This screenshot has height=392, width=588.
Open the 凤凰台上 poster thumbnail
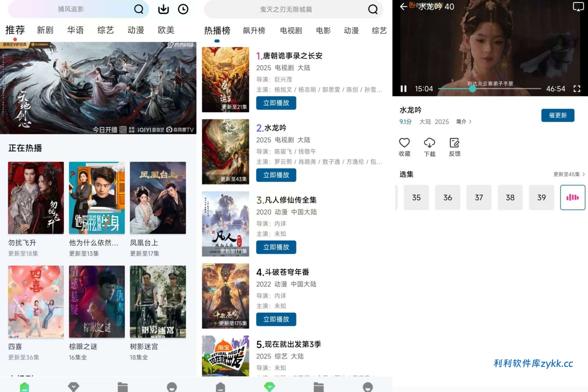coord(158,198)
